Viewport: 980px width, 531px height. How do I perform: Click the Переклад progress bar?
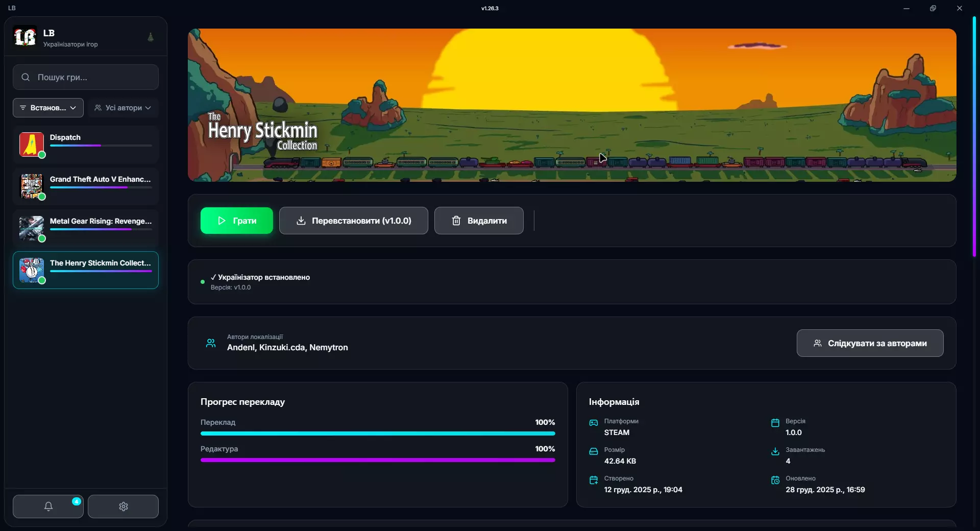tap(378, 433)
